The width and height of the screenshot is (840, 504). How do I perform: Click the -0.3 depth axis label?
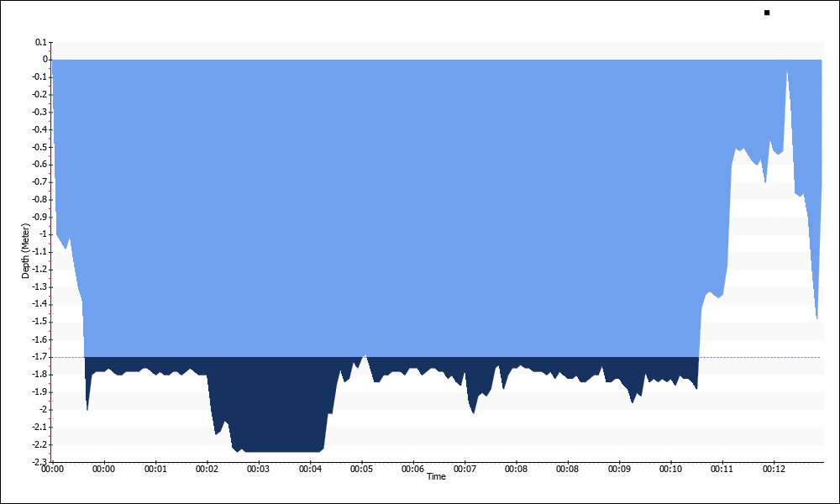click(39, 112)
